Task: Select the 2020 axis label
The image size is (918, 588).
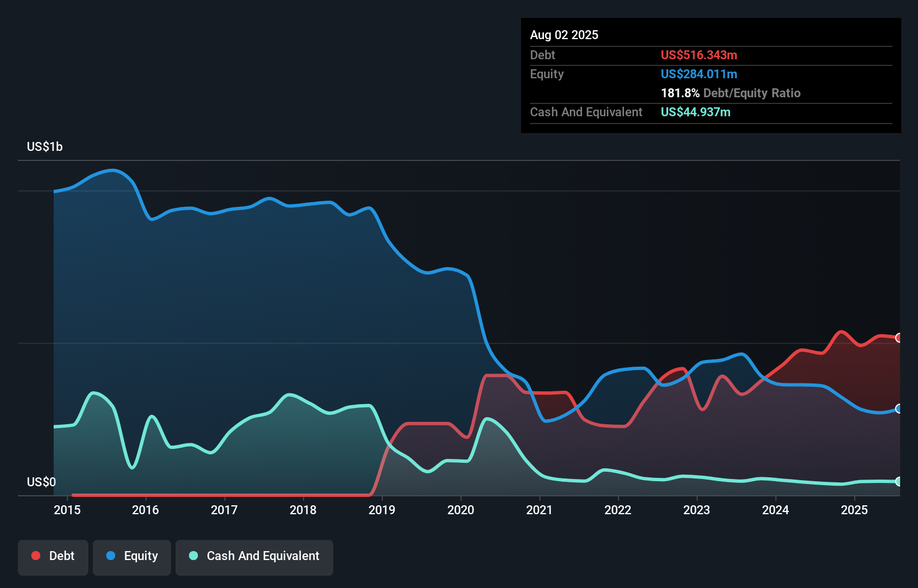Action: tap(461, 510)
